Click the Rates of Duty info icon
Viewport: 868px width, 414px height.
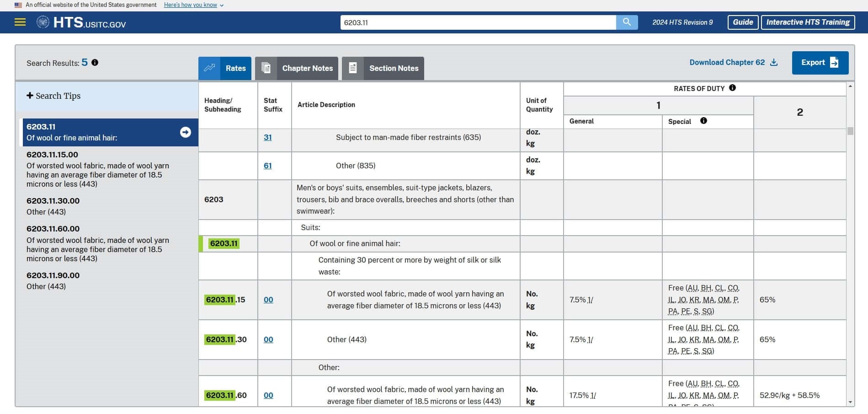tap(732, 88)
